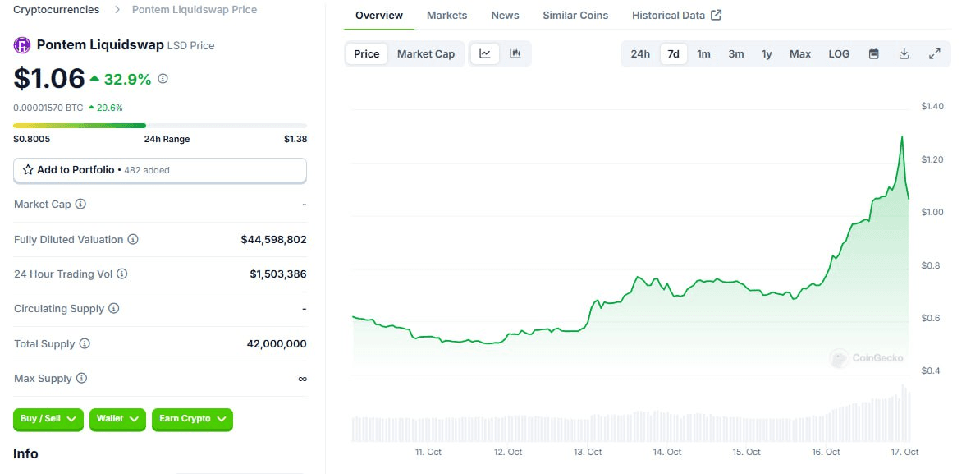
Task: Open the Historical Data tab
Action: point(676,15)
